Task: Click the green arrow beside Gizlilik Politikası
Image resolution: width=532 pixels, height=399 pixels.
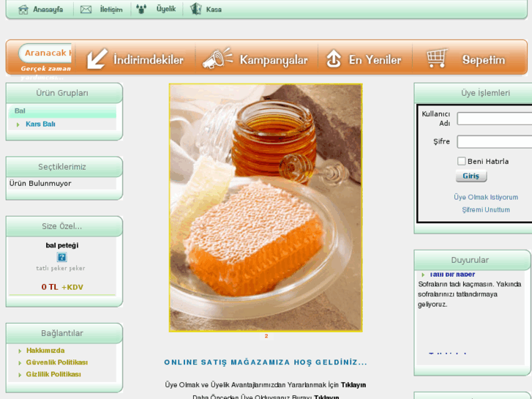Action: (x=20, y=375)
